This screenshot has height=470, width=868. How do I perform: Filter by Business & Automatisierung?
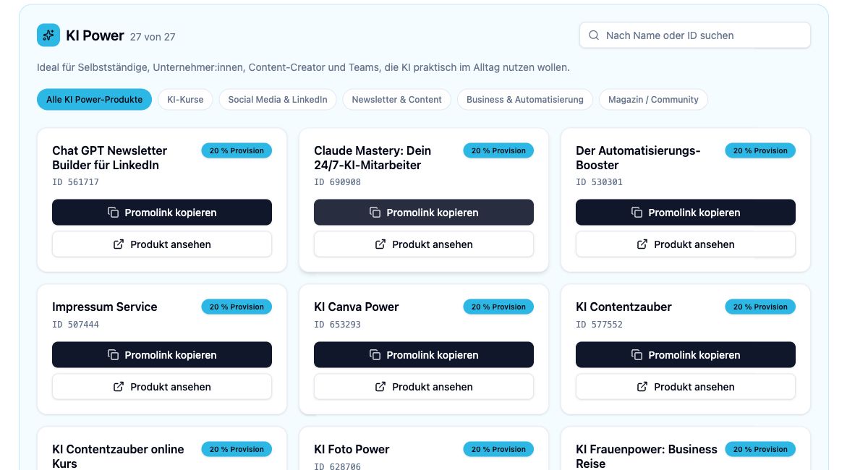point(525,100)
